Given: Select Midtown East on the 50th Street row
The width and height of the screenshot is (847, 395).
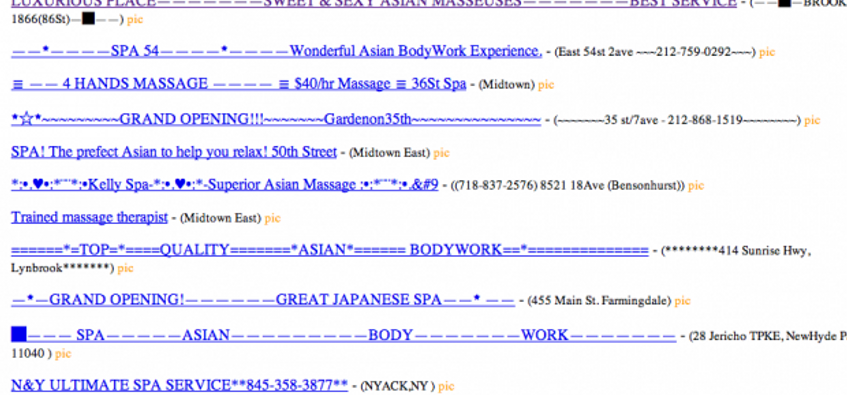Looking at the screenshot, I should [390, 153].
